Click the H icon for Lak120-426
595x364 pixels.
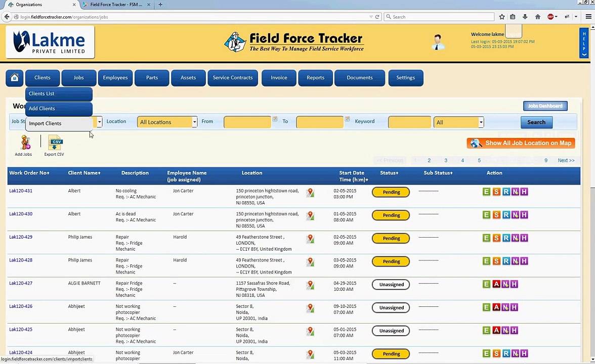coord(514,307)
